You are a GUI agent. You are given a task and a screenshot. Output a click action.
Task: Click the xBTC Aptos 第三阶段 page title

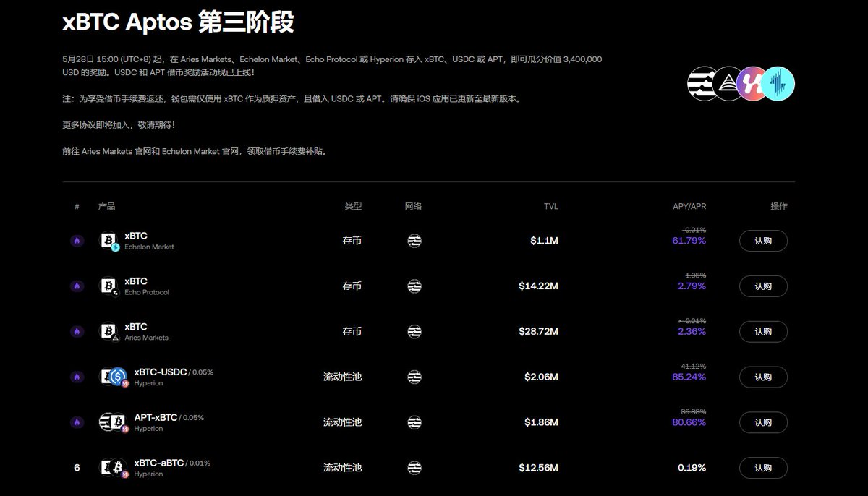(178, 22)
